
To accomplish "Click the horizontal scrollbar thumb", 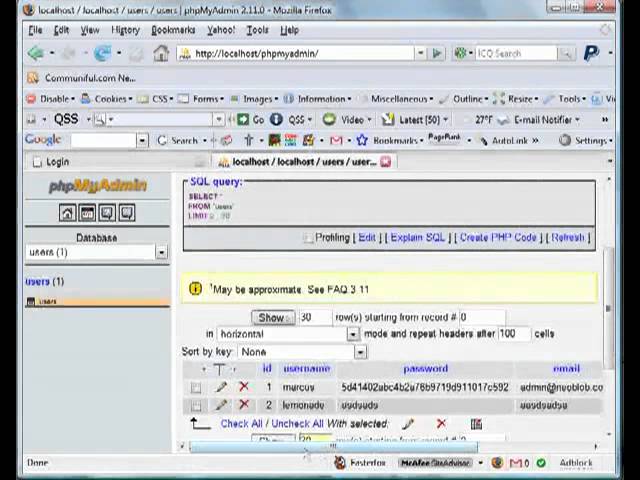I will pyautogui.click(x=333, y=447).
